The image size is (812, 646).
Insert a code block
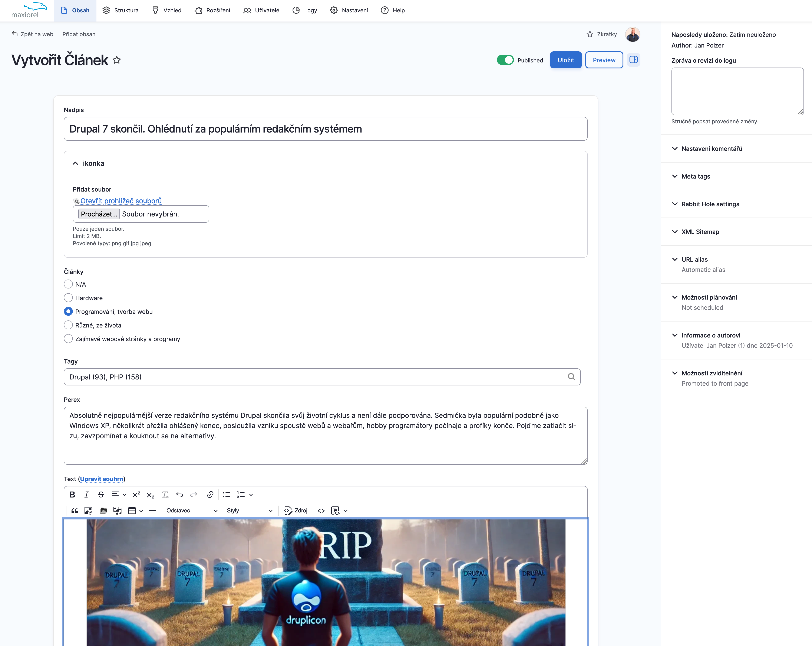pyautogui.click(x=335, y=511)
